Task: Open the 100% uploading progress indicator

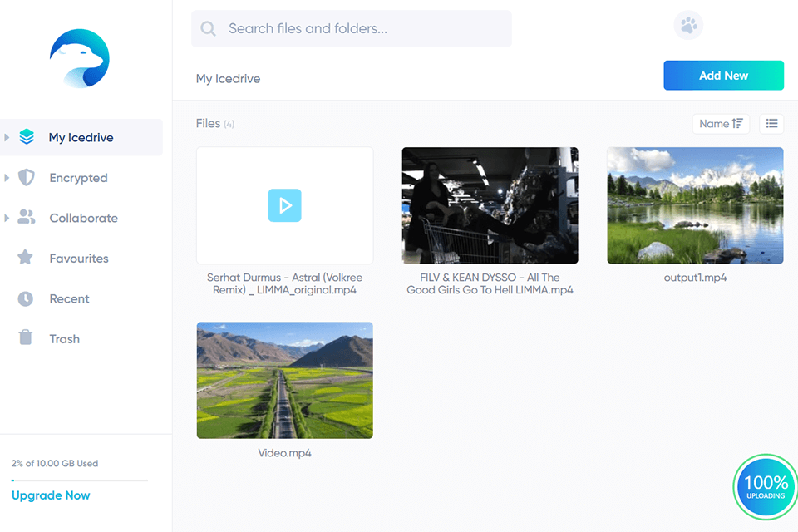Action: (766, 487)
